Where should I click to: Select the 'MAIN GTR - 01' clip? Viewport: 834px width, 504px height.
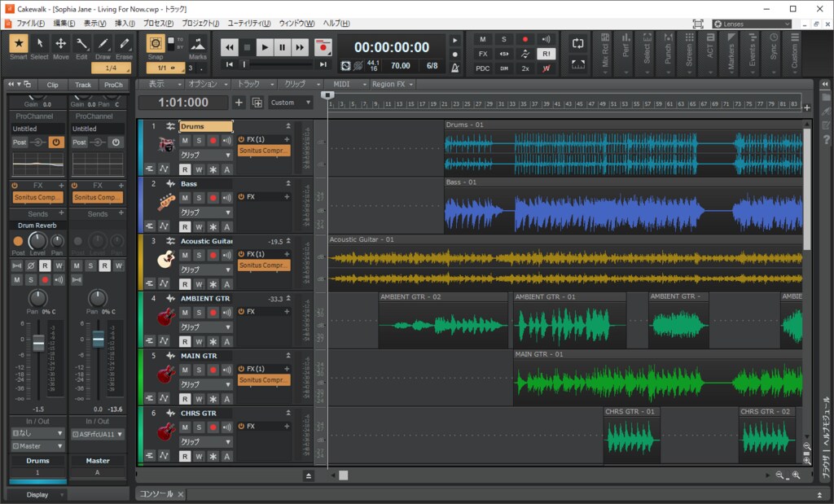658,378
